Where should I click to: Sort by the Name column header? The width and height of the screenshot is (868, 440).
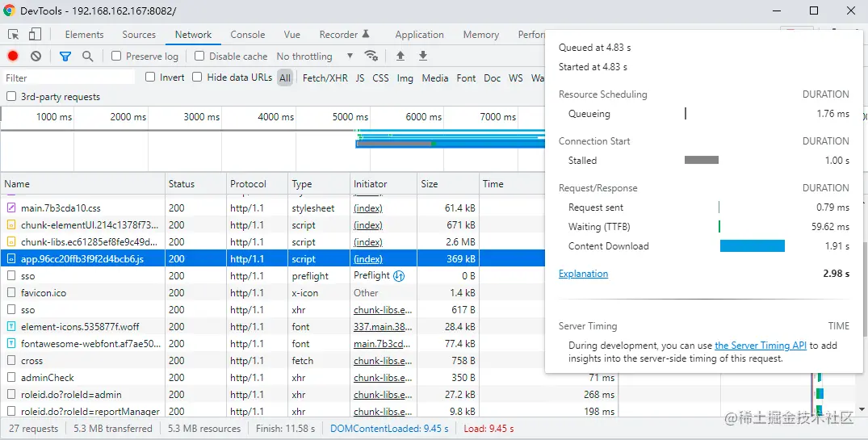[x=83, y=184]
